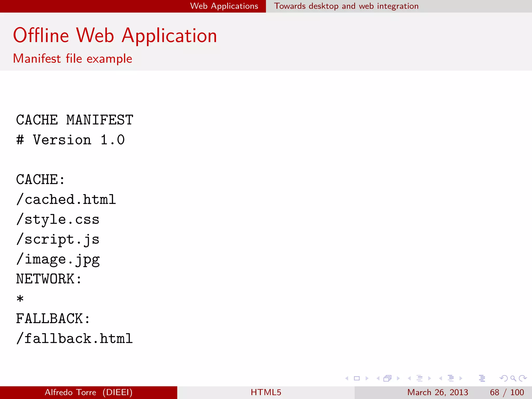Click the # Version 1.0 line
Viewport: 532px width, 399px height.
pos(70,140)
